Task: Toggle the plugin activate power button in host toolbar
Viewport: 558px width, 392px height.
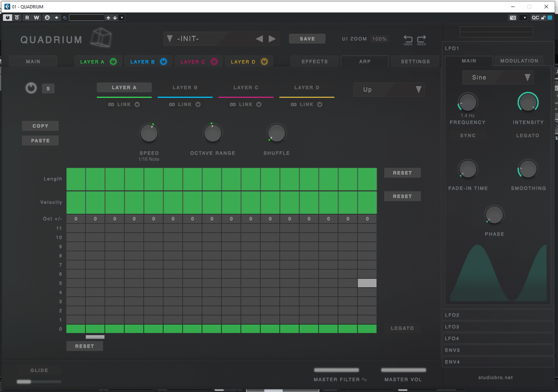Action: [8, 18]
